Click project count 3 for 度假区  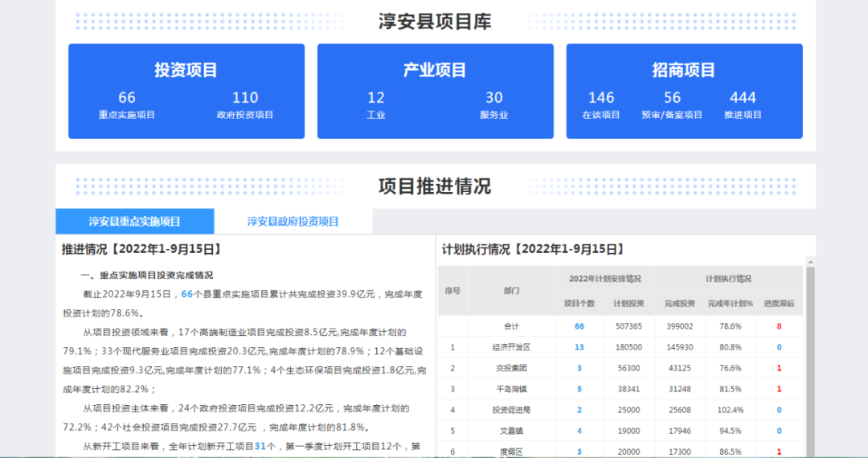[x=579, y=452]
